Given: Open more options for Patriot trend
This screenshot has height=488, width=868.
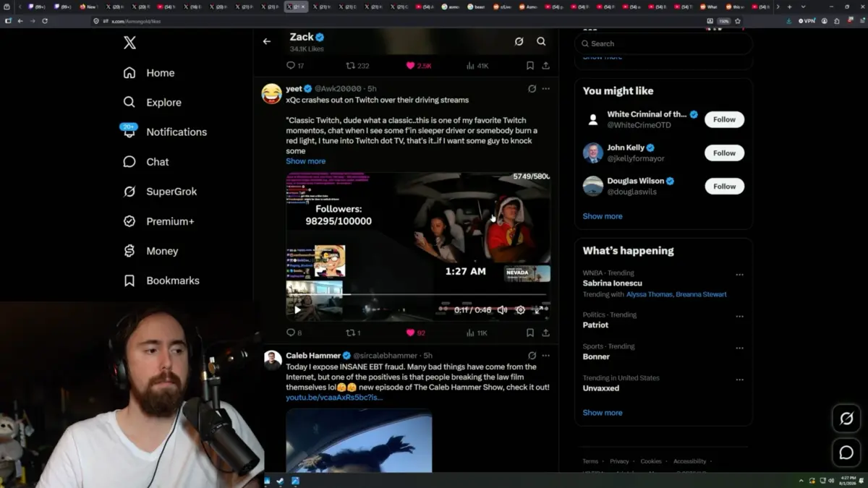Looking at the screenshot, I should coord(739,317).
